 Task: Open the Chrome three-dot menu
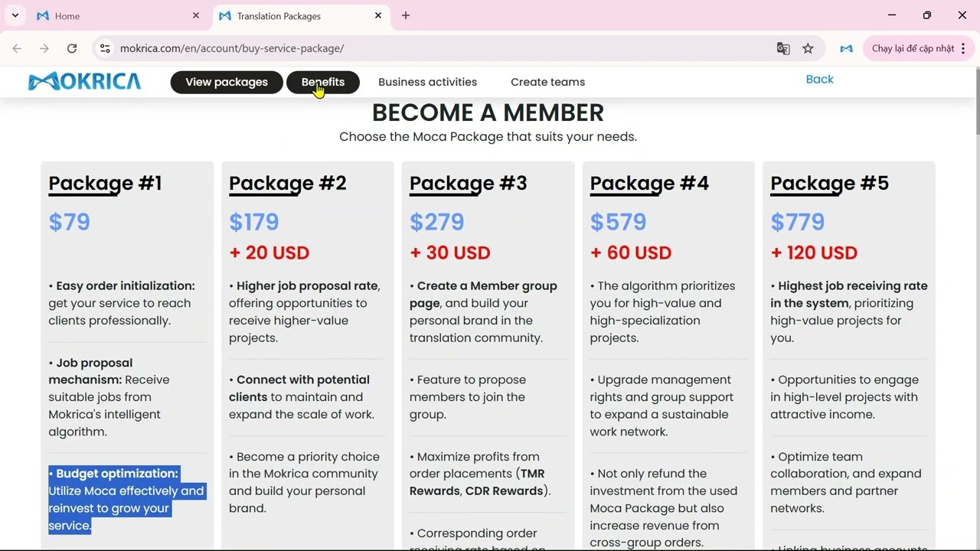pos(963,48)
